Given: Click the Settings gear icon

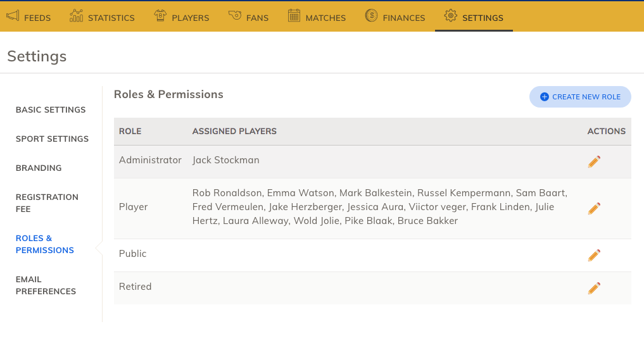Looking at the screenshot, I should (451, 16).
